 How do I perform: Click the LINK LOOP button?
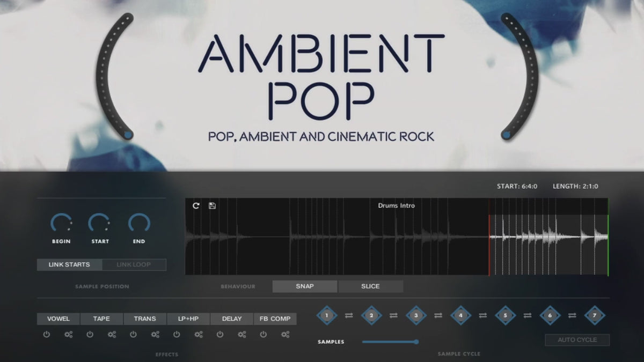tap(134, 264)
